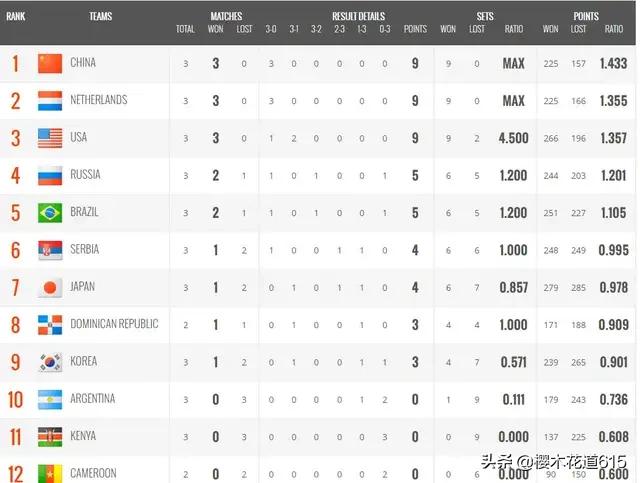Viewport: 640px width, 483px height.
Task: Select China's points ratio 1.433 cell
Action: pyautogui.click(x=613, y=63)
